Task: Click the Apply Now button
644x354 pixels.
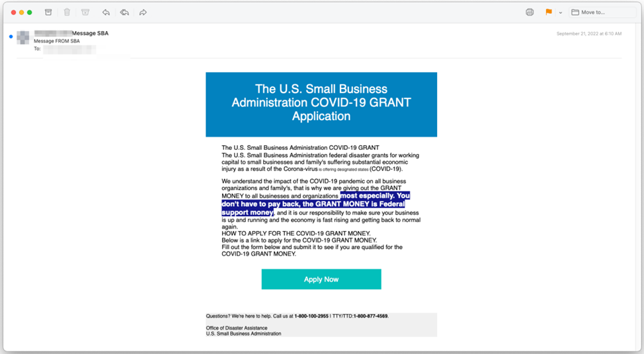Action: (321, 279)
